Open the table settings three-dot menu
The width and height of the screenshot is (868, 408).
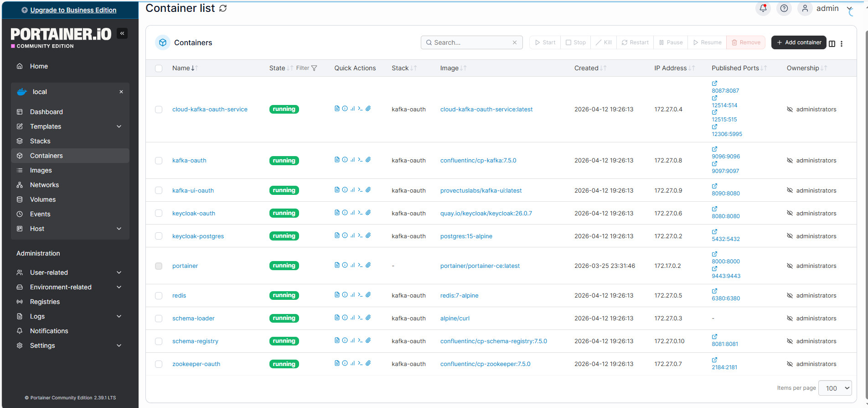tap(842, 44)
